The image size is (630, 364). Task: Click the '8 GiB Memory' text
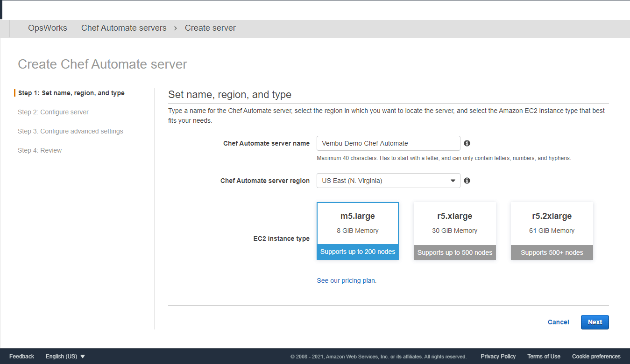[x=358, y=231]
